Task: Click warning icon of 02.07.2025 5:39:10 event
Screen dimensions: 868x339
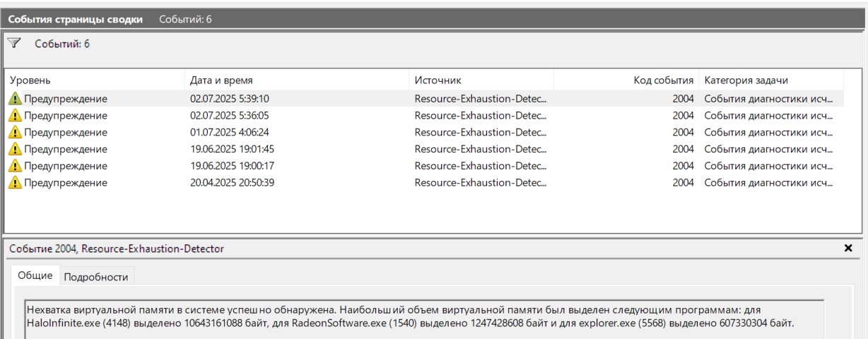Action: (16, 99)
